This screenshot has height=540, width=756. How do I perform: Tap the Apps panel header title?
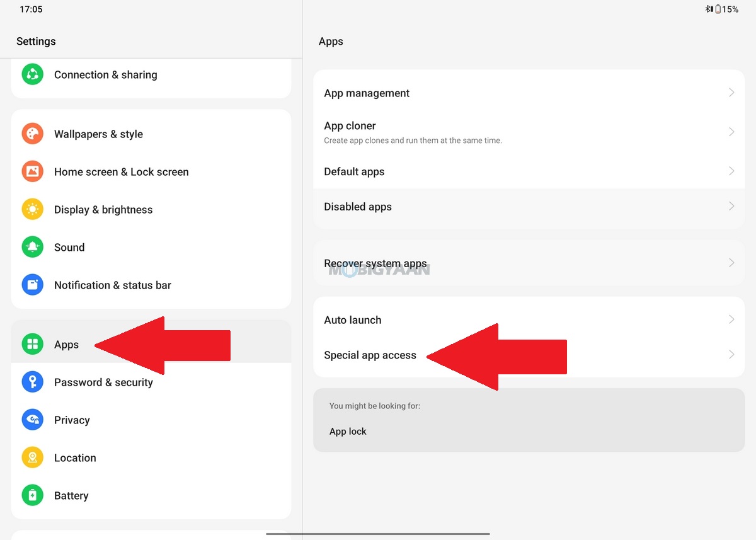pos(331,42)
